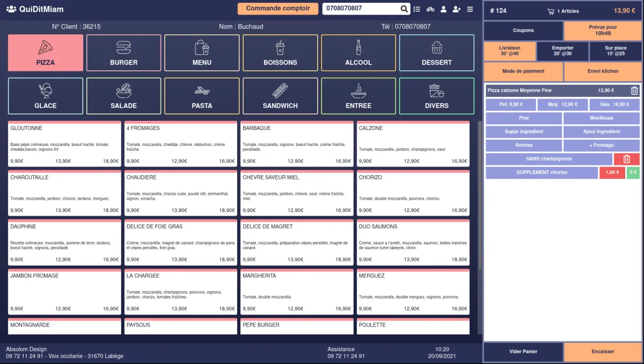The height and width of the screenshot is (364, 644).
Task: Set chorizo supplement to 0 €
Action: [633, 173]
